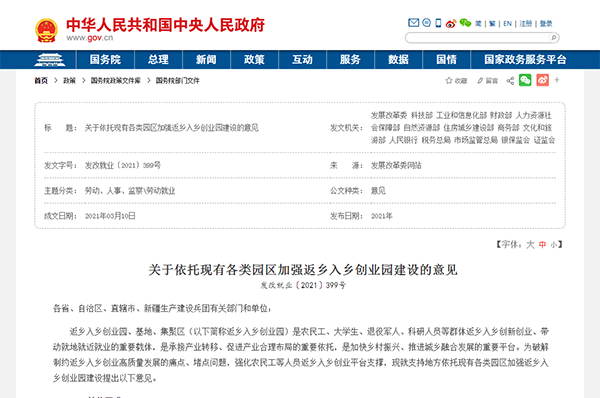This screenshot has height=398, width=600.
Task: Click inside the site search field
Action: [x=478, y=38]
